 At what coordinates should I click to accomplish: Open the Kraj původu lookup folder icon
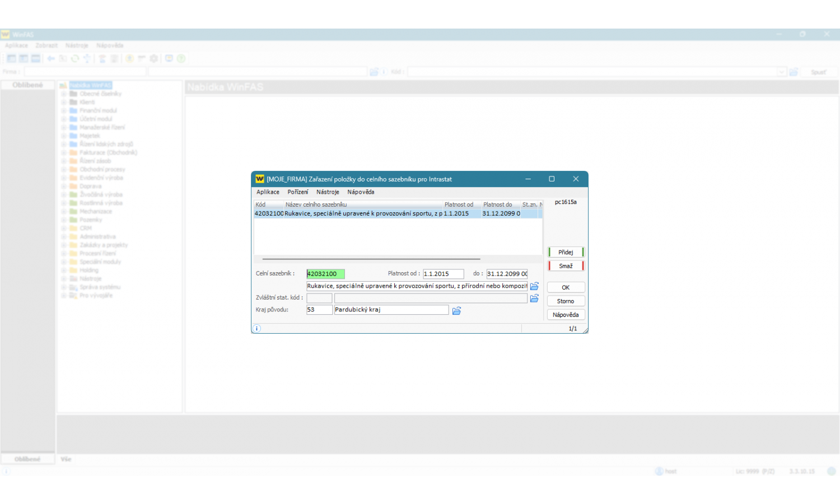[456, 311]
